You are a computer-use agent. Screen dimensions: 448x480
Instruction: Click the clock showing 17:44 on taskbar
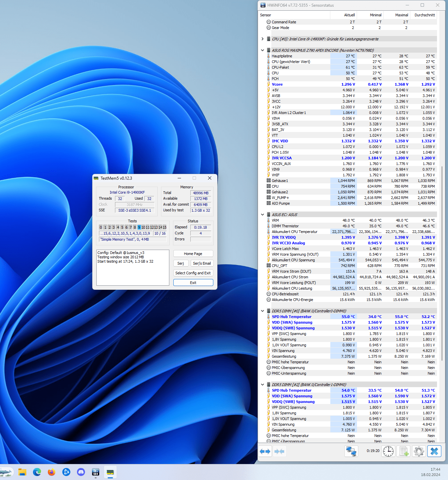point(435,469)
